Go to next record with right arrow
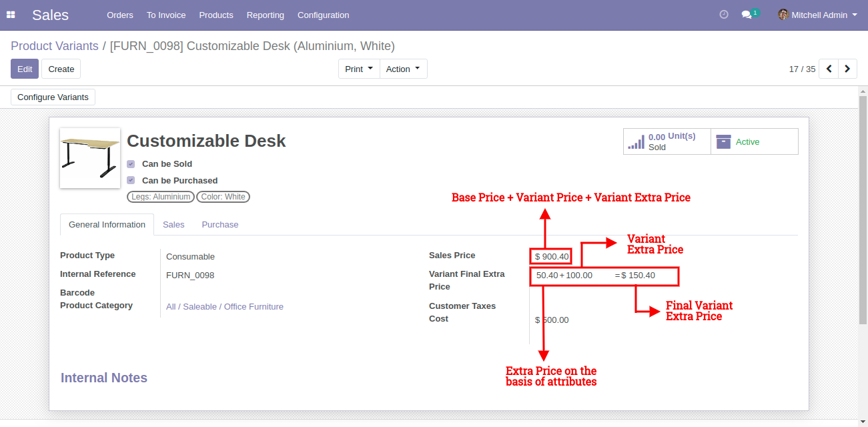 [x=847, y=69]
